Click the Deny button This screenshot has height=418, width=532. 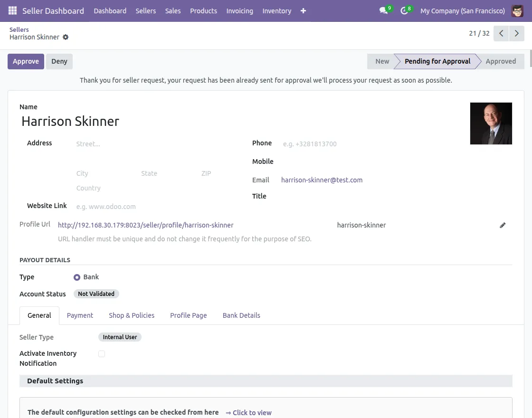59,61
